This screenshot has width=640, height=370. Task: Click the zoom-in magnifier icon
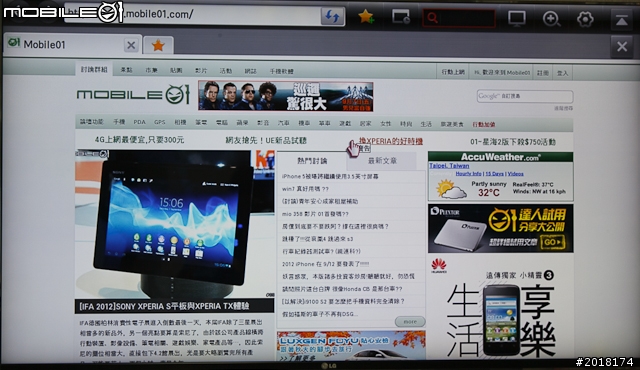551,19
